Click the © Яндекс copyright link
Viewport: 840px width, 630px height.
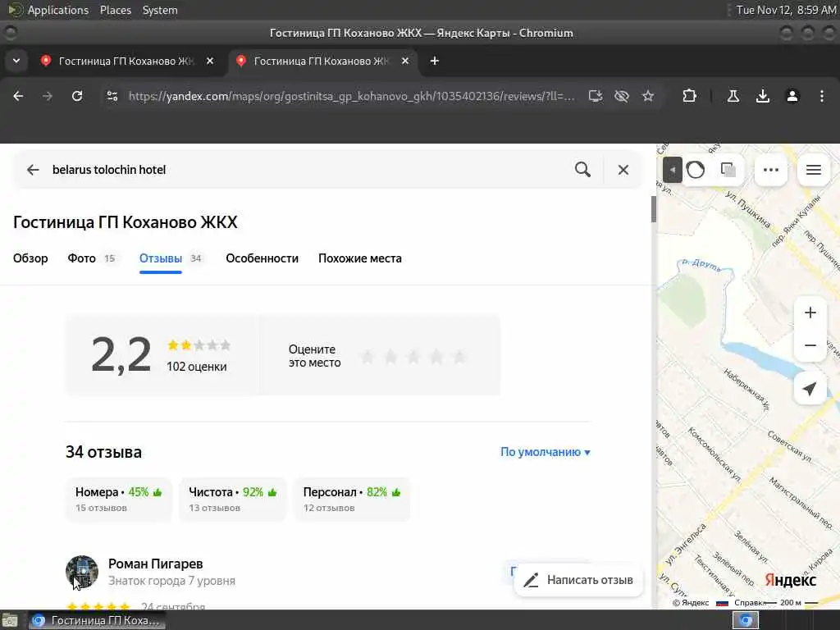point(691,603)
